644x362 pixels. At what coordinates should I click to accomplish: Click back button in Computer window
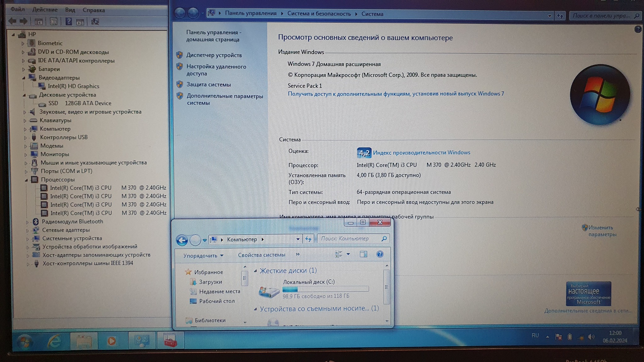pyautogui.click(x=182, y=240)
